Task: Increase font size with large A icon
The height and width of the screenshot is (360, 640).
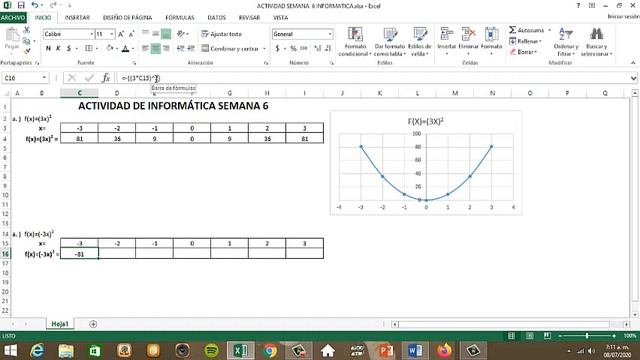Action: point(121,34)
